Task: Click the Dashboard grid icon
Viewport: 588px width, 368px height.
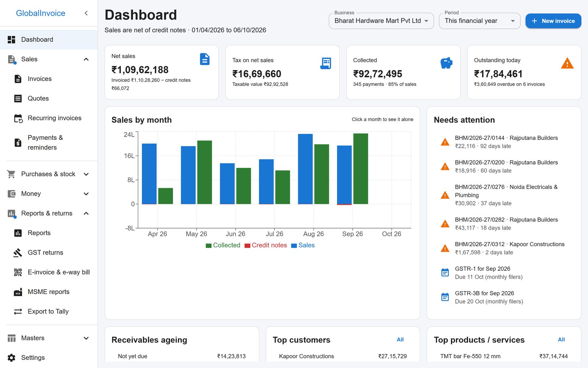Action: (12, 39)
